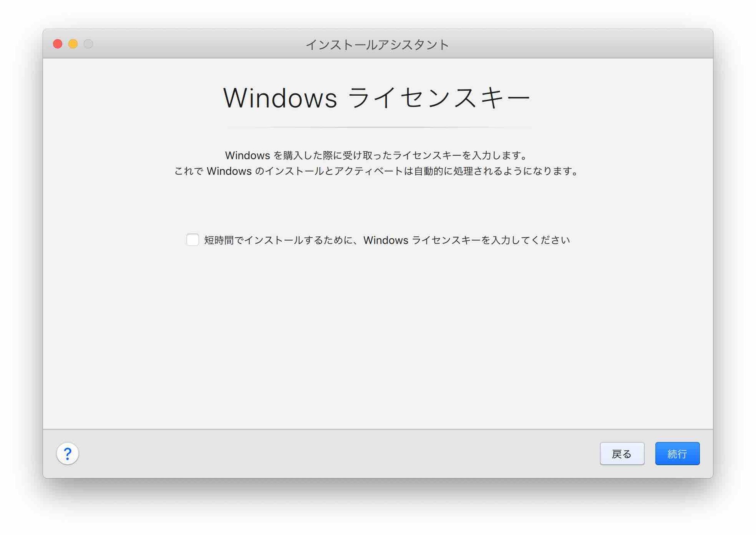Click the Windows ライセンスキー heading
The image size is (756, 535).
point(377,98)
